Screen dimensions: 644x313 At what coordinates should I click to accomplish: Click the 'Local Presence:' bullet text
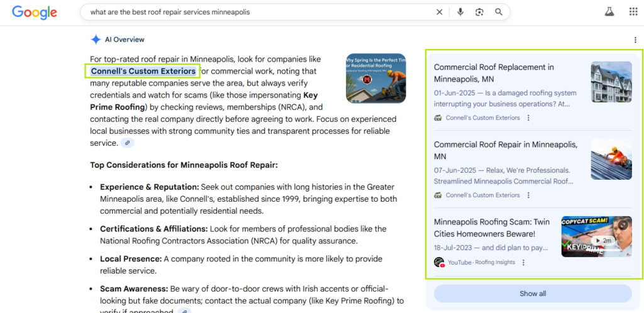click(131, 259)
